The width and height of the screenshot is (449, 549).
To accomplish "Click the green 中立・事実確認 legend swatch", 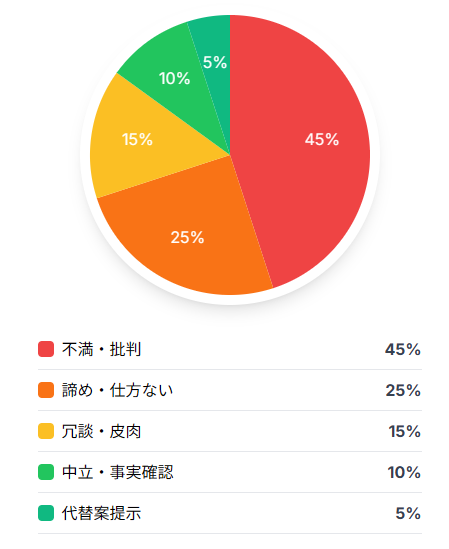I will (x=46, y=472).
